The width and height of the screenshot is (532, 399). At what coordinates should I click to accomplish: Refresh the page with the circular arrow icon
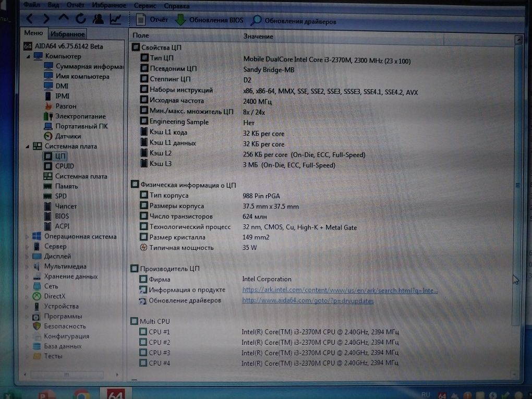coord(81,19)
